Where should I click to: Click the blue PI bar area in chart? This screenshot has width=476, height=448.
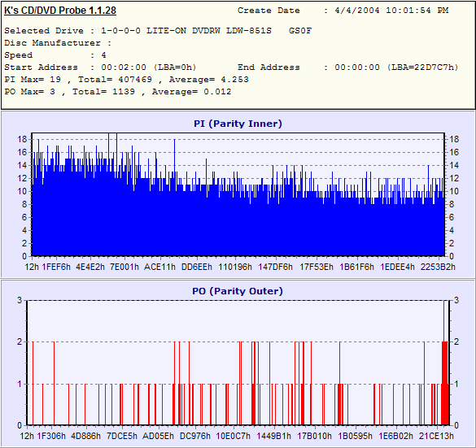click(238, 224)
